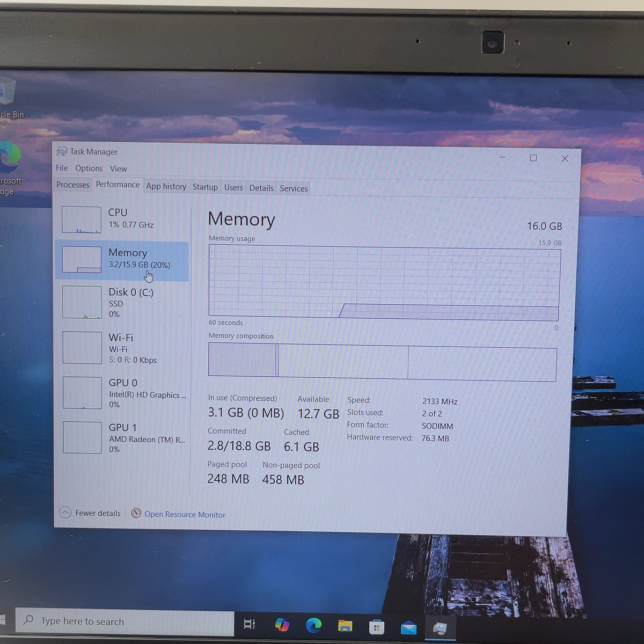Select the CPU performance graph thumbnail

pos(82,219)
